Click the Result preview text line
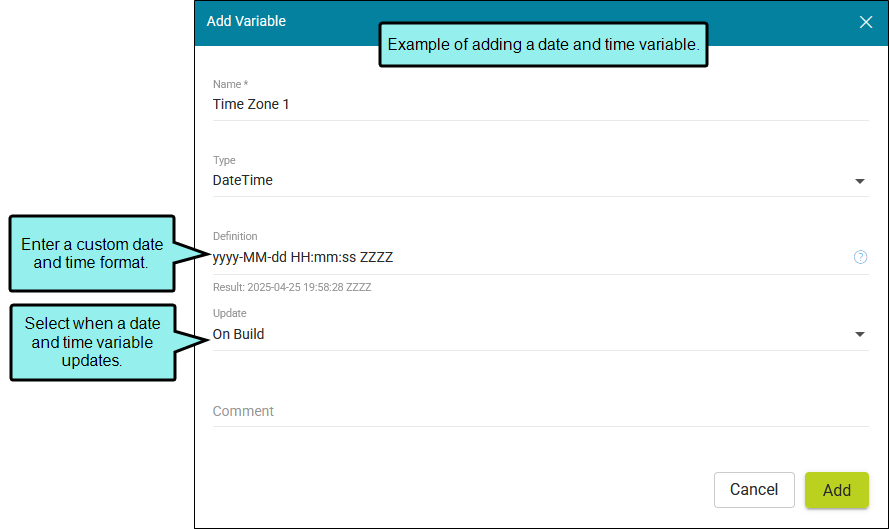Screen dimensions: 889x529 tap(292, 287)
